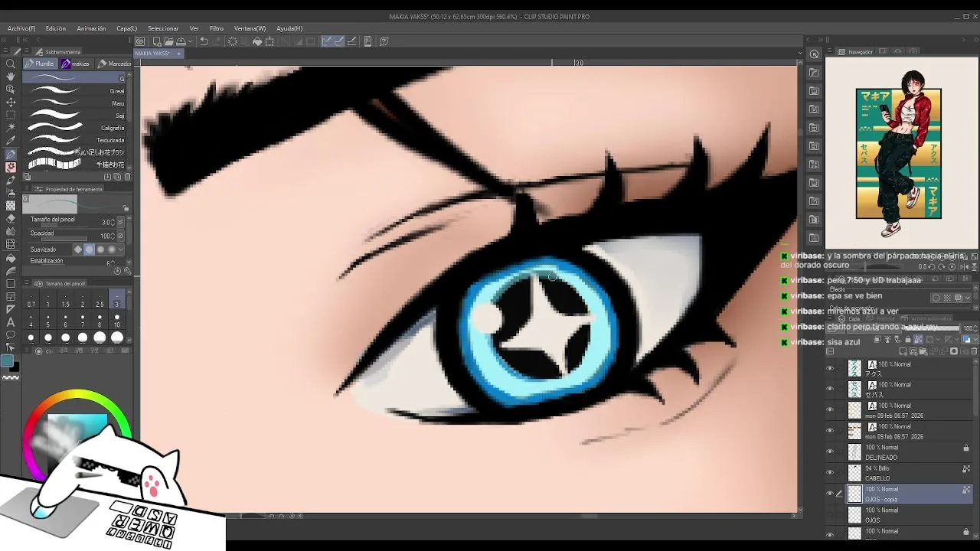The height and width of the screenshot is (551, 980).
Task: Click the Fill bucket icon in command bar
Action: pos(257,41)
